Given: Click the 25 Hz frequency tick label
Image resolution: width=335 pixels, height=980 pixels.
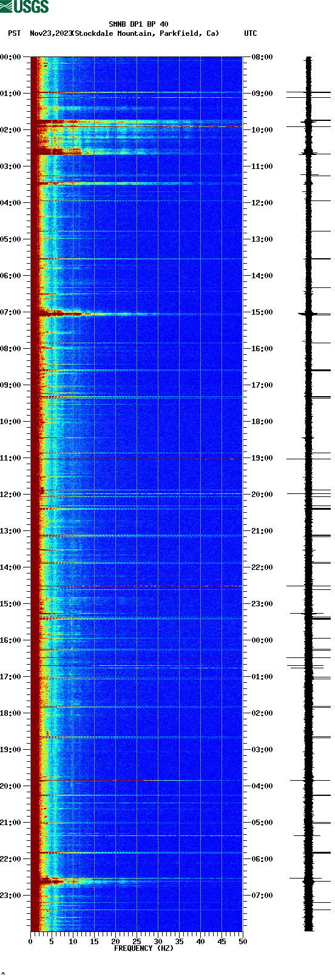Looking at the screenshot, I should coord(137,942).
